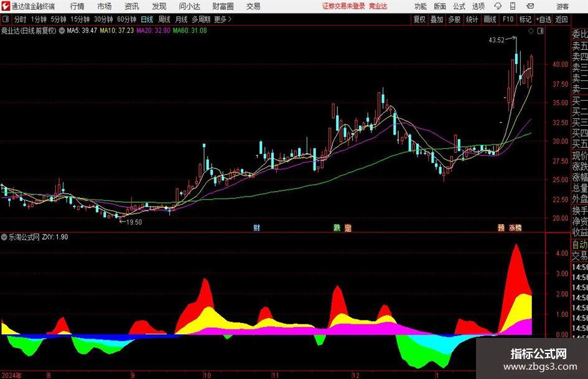Click the 游客 guest account label
The width and height of the screenshot is (588, 379).
click(562, 6)
